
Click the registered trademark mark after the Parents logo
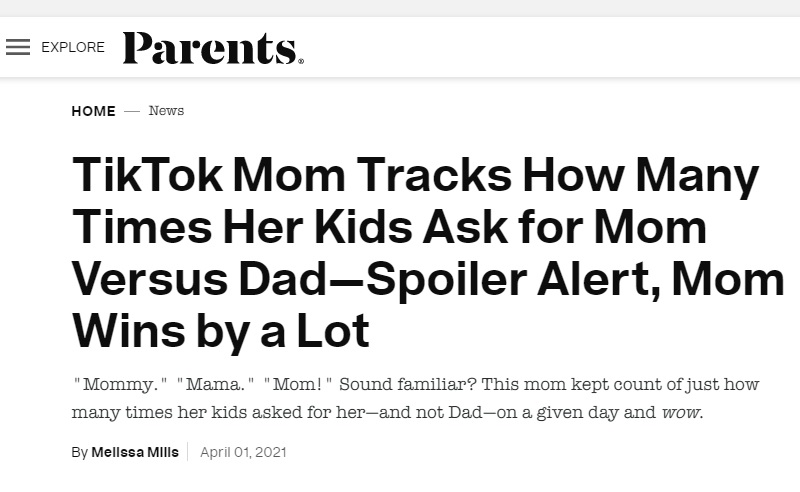pos(300,61)
